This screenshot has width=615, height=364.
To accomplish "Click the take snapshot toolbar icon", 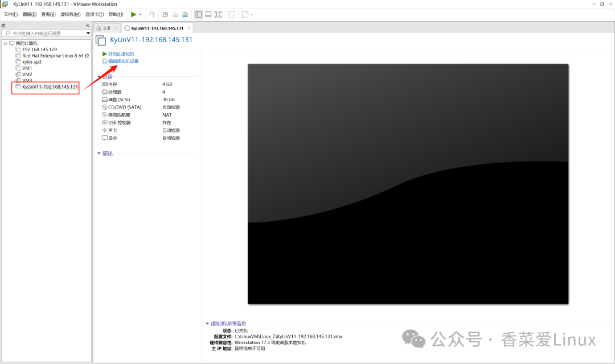I will 166,14.
